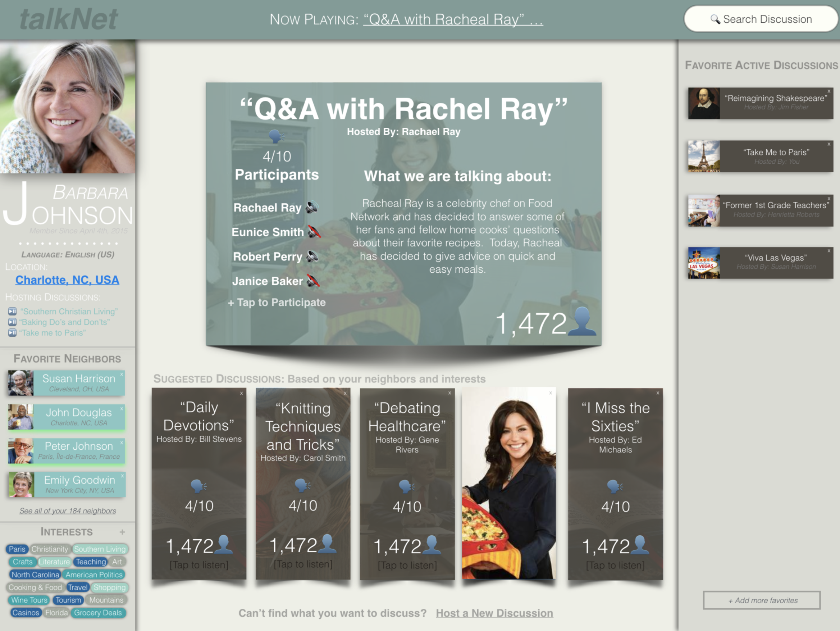Dismiss the Rachael Ray photo card
This screenshot has height=631, width=840.
coord(550,393)
